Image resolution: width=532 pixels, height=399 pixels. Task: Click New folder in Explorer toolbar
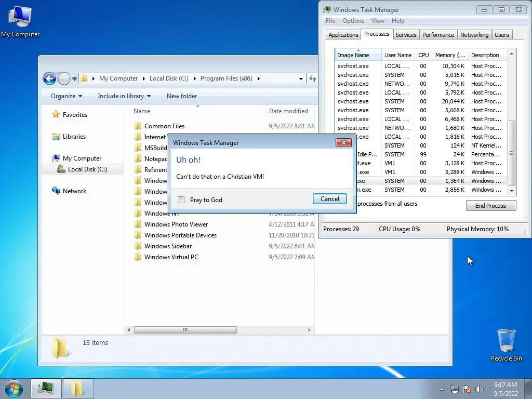click(x=182, y=96)
